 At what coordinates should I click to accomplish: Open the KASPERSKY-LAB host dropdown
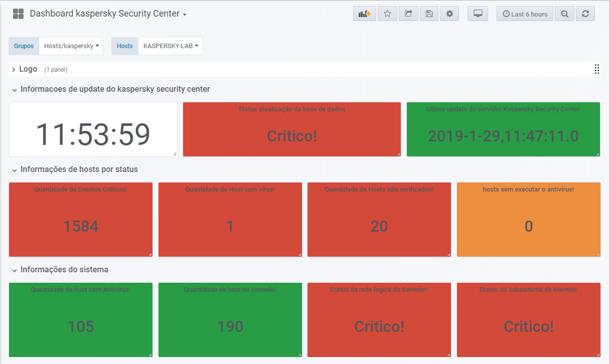[x=171, y=46]
